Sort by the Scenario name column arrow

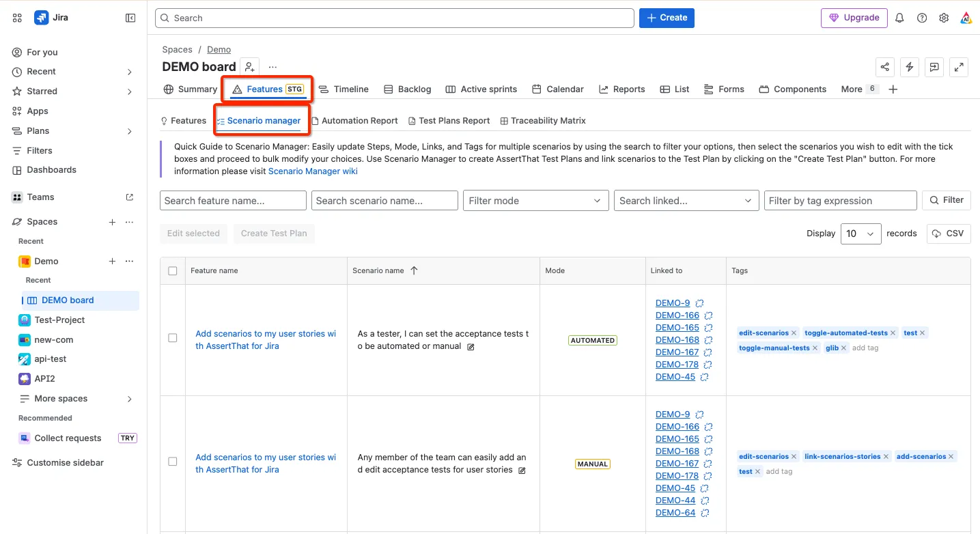(414, 271)
